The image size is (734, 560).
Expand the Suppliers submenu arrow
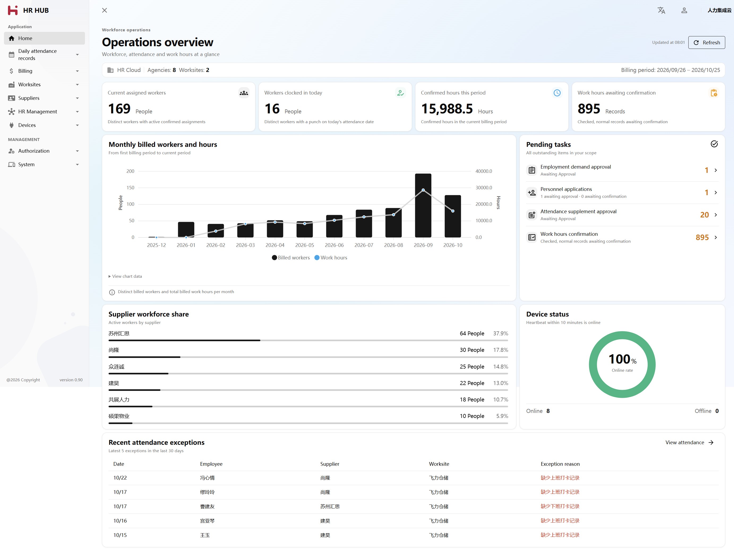pyautogui.click(x=77, y=98)
